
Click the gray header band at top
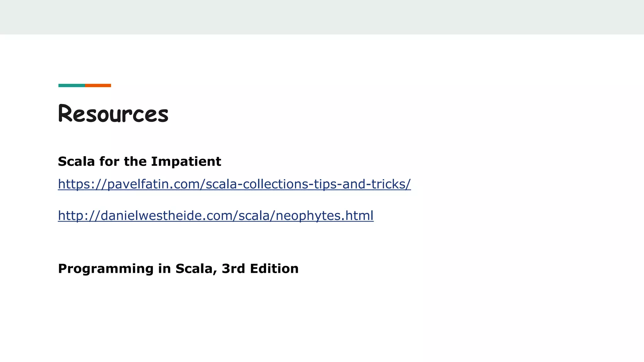[322, 17]
